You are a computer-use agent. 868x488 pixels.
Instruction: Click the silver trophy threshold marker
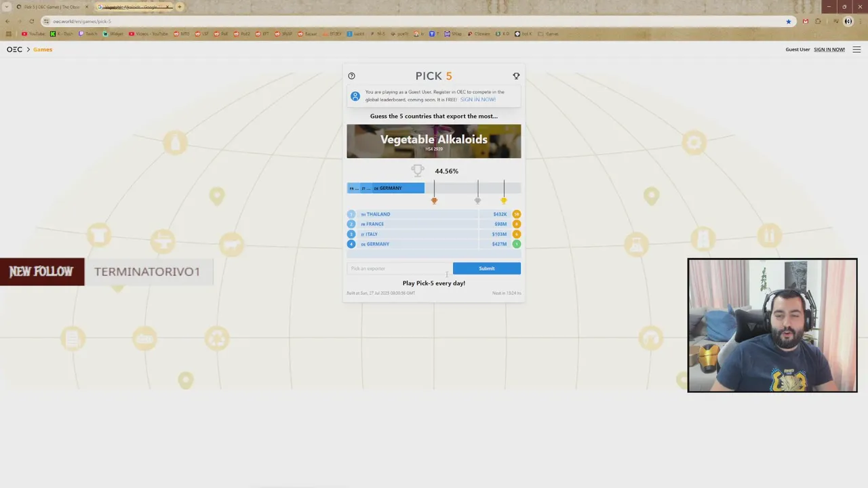tap(477, 200)
